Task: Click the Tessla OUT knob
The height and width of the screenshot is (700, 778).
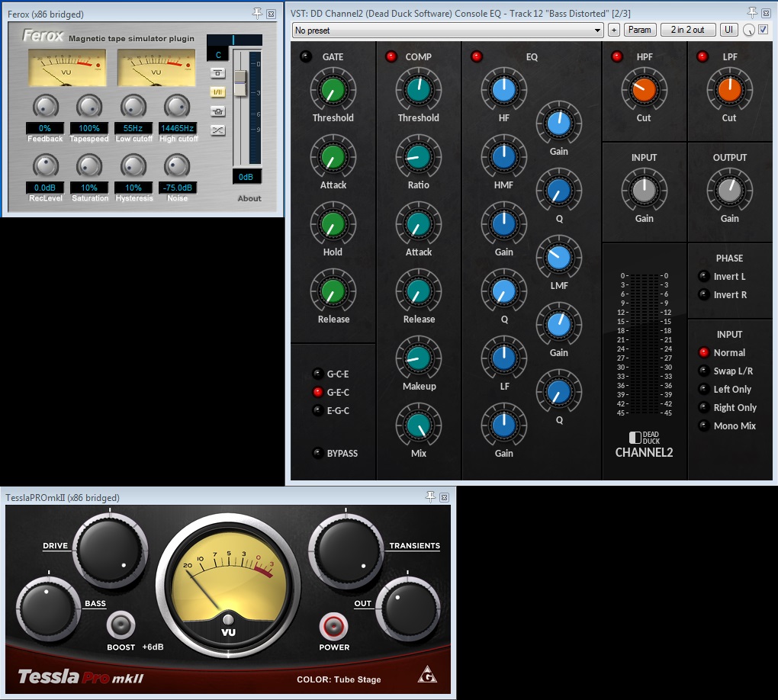Action: (x=408, y=608)
